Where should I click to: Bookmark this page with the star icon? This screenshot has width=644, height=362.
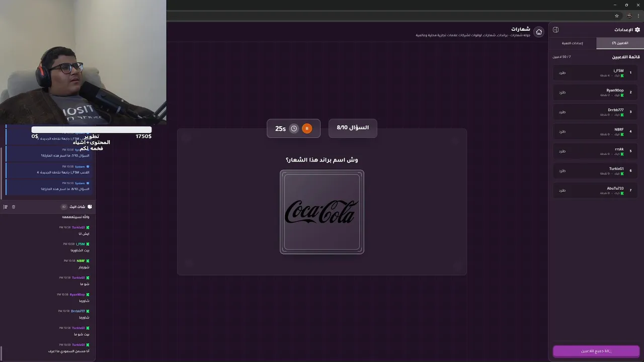pyautogui.click(x=617, y=16)
